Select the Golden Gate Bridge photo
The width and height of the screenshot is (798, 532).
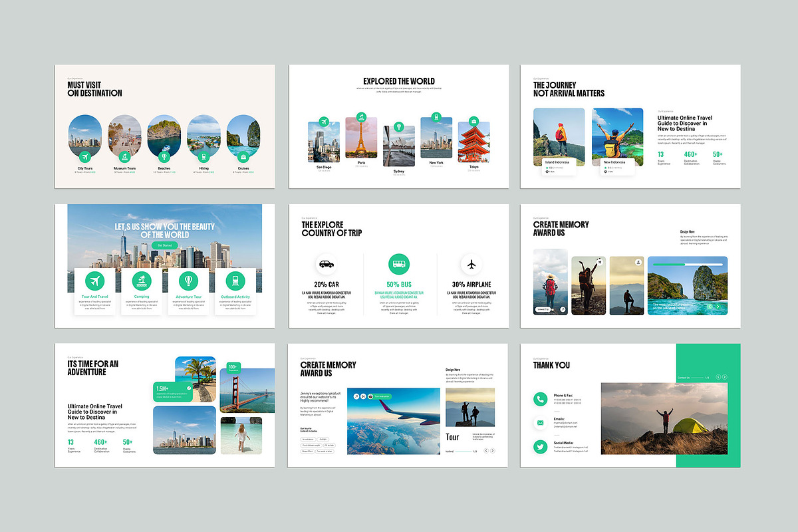coord(247,391)
